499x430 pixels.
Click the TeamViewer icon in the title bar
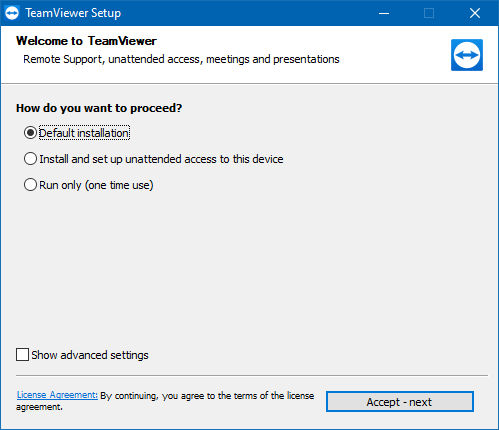(x=12, y=13)
